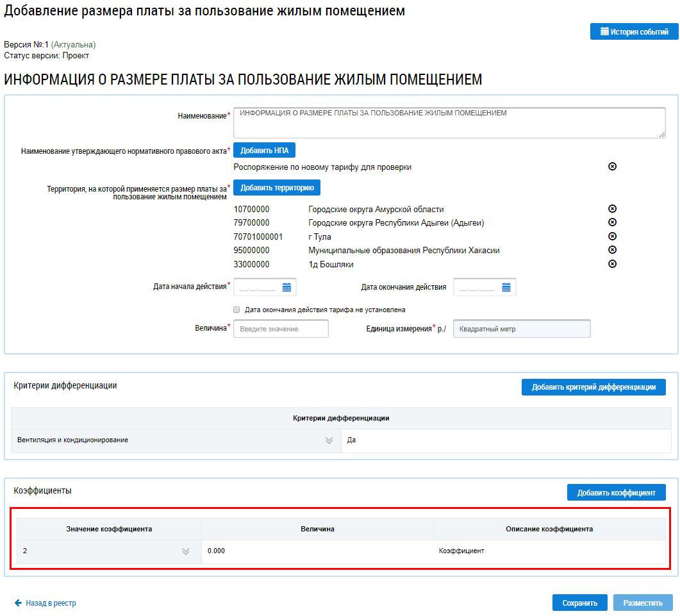Open calendar for Дата окончания действия

(x=506, y=287)
